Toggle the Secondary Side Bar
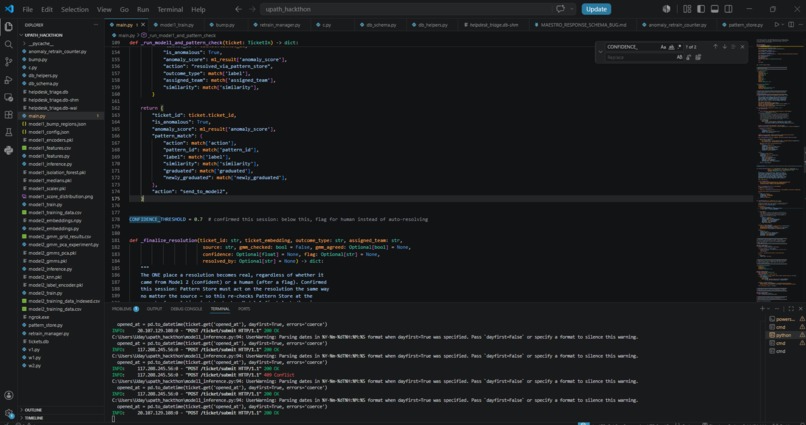The width and height of the screenshot is (806, 425). click(728, 9)
